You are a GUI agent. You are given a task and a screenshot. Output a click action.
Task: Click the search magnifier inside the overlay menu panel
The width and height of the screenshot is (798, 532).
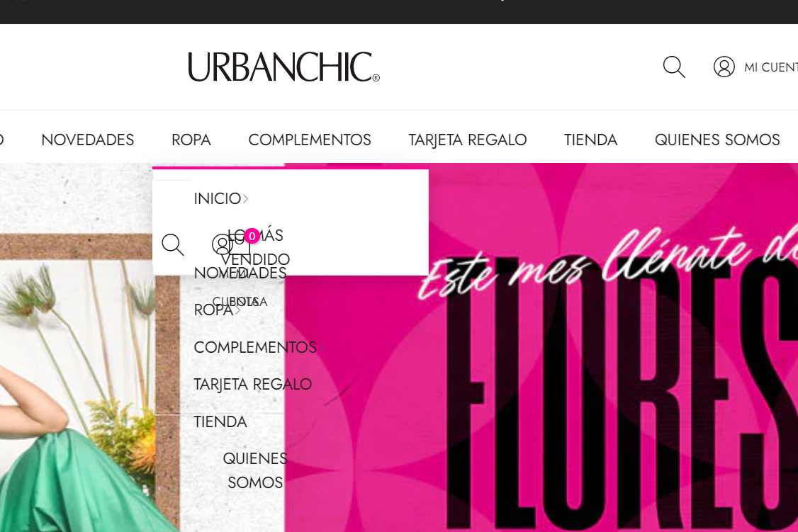click(x=172, y=244)
